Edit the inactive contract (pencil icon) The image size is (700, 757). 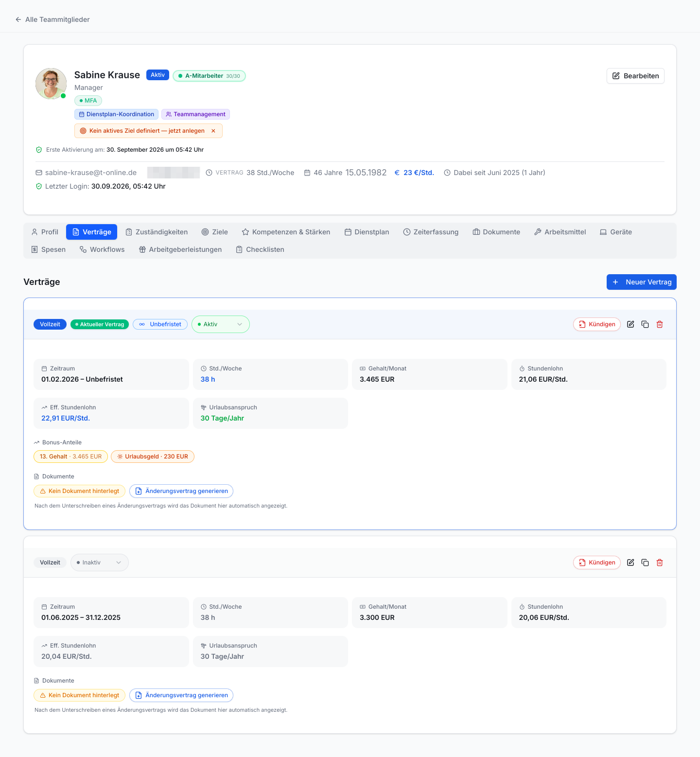coord(630,563)
